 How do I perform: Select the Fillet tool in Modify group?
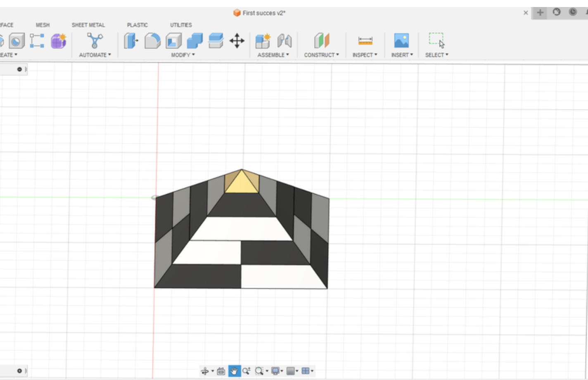[x=152, y=41]
